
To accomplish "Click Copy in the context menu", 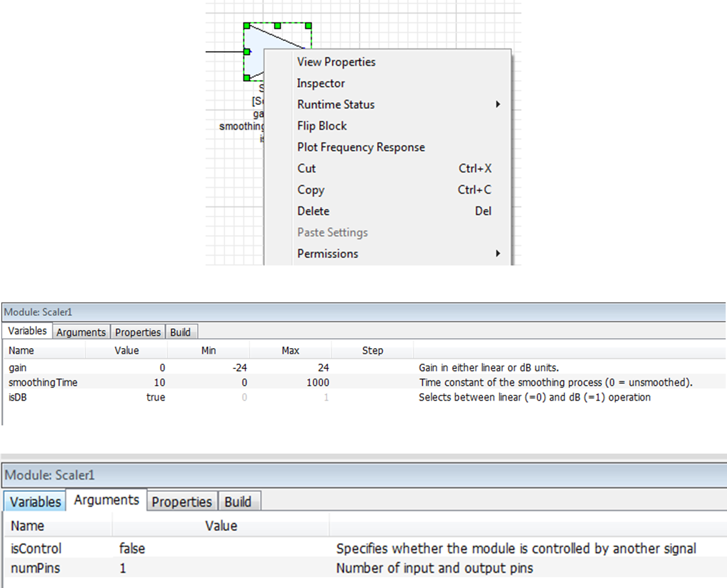I will pos(310,190).
